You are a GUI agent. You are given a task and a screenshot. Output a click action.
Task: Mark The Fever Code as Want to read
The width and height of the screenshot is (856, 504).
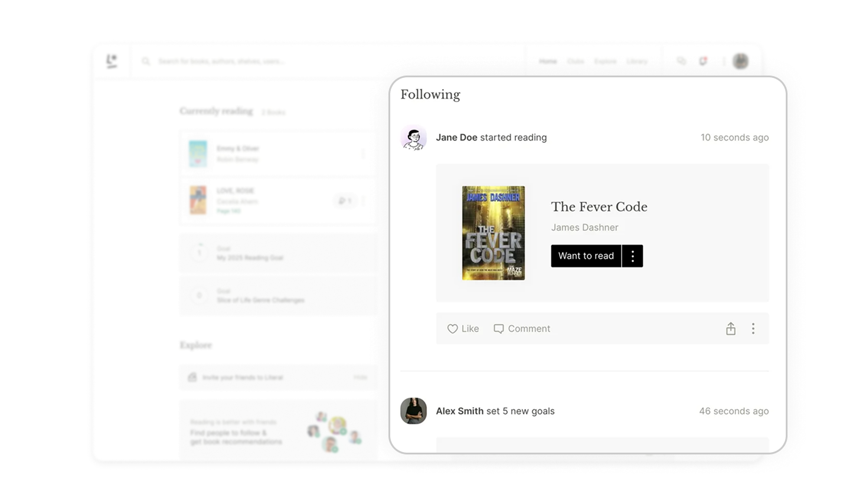[586, 256]
